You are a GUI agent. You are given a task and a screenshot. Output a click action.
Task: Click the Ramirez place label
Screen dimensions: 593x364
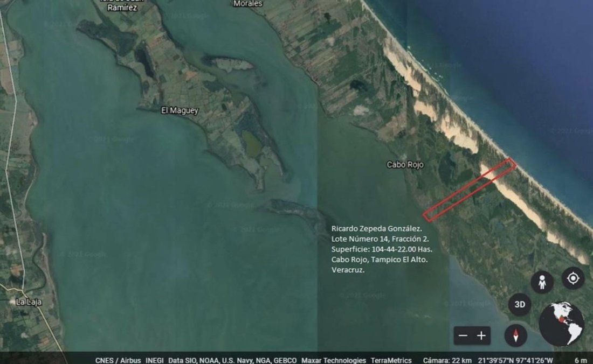[122, 7]
